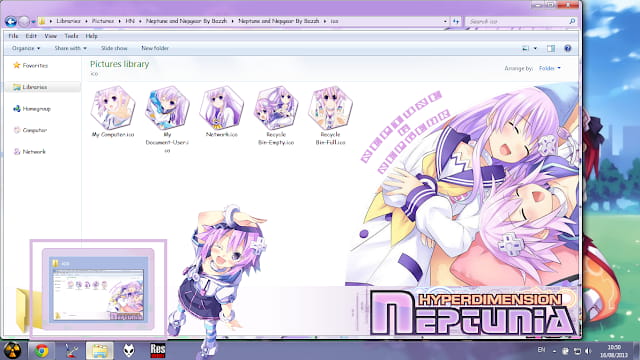This screenshot has height=360, width=640.
Task: Open the volume speaker tray icon
Action: (588, 351)
